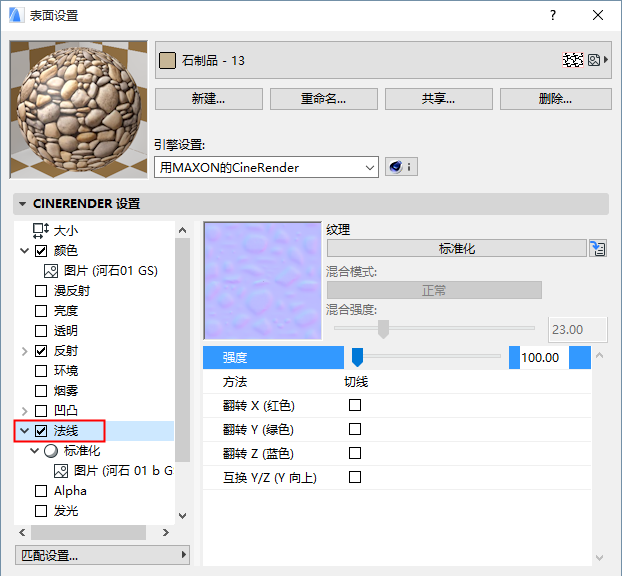
Task: Select the 图片 (河石01 GS) image icon
Action: pyautogui.click(x=51, y=271)
